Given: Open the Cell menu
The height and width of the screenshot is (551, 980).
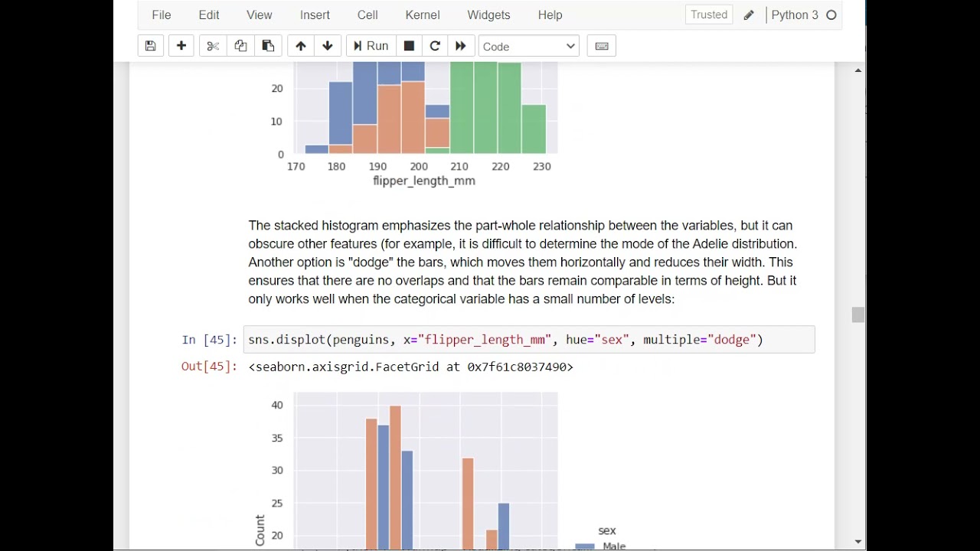Looking at the screenshot, I should tap(367, 15).
